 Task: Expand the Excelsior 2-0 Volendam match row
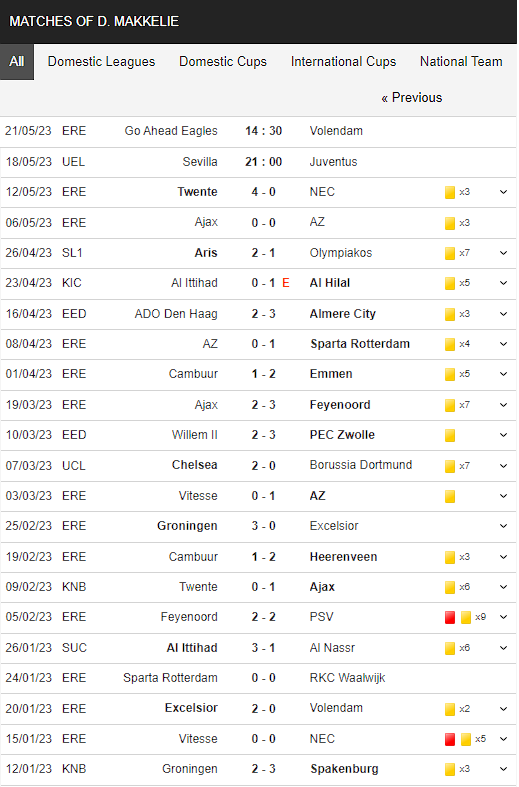coord(503,709)
